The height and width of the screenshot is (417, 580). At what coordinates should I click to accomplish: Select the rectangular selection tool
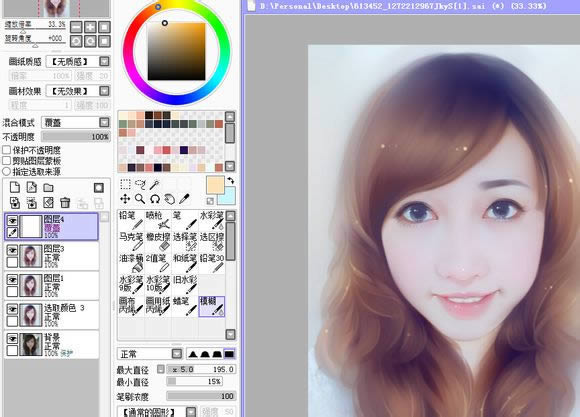[x=125, y=184]
